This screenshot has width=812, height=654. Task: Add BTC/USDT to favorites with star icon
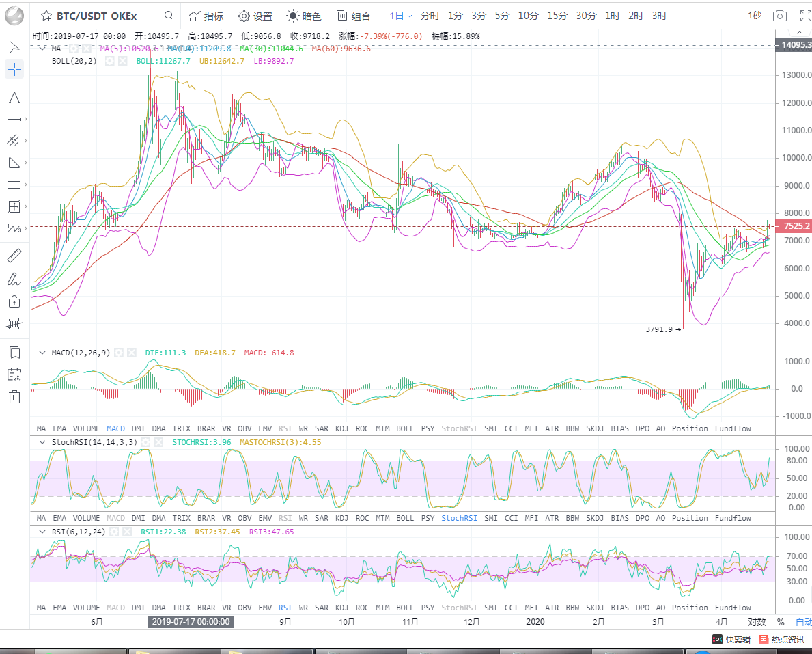(x=46, y=16)
